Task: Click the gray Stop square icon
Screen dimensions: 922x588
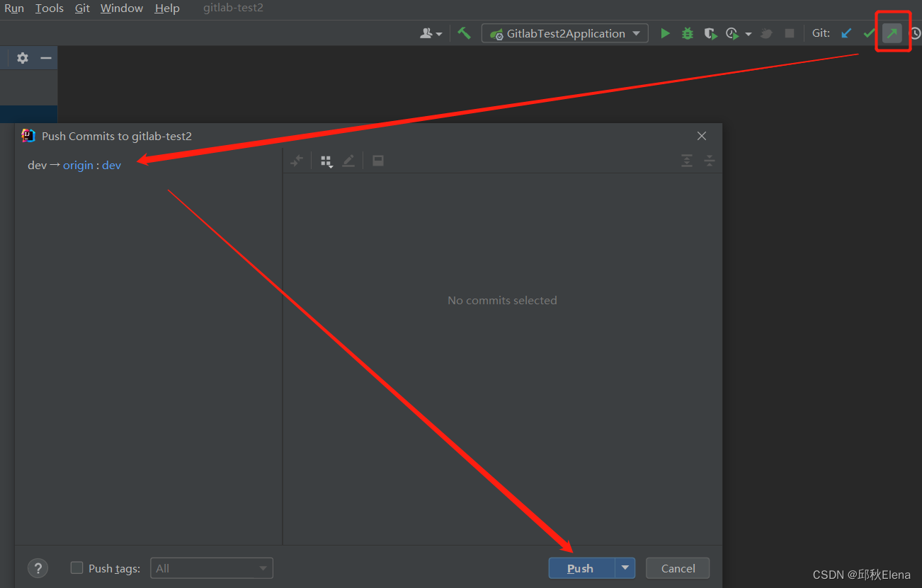Action: tap(790, 33)
